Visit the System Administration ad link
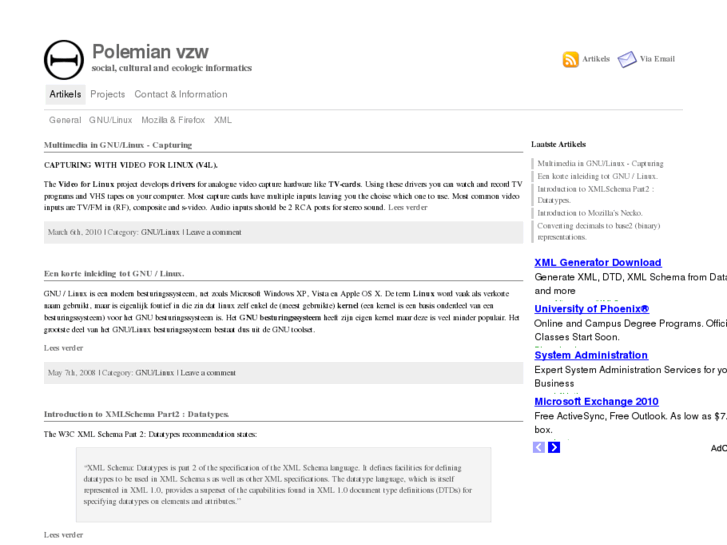 click(591, 355)
